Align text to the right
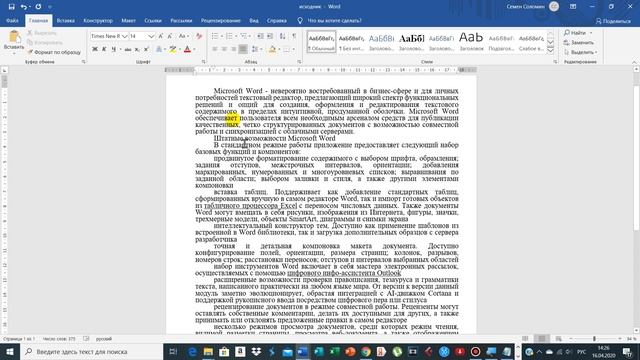The image size is (640, 360). 233,49
